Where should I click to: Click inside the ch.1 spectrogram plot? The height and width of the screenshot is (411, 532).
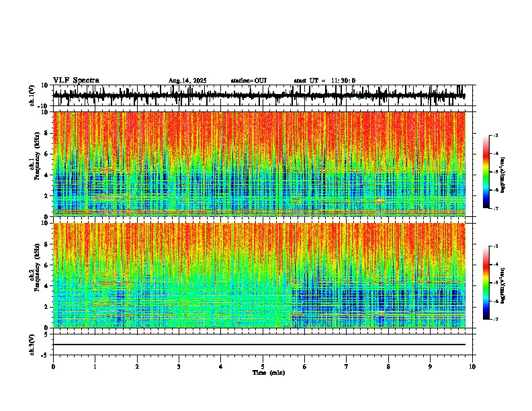pyautogui.click(x=259, y=164)
